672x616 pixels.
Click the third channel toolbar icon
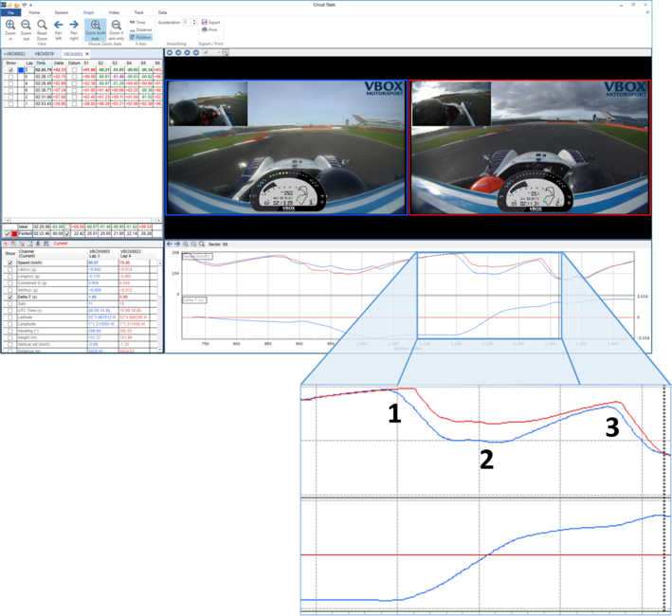[x=22, y=244]
